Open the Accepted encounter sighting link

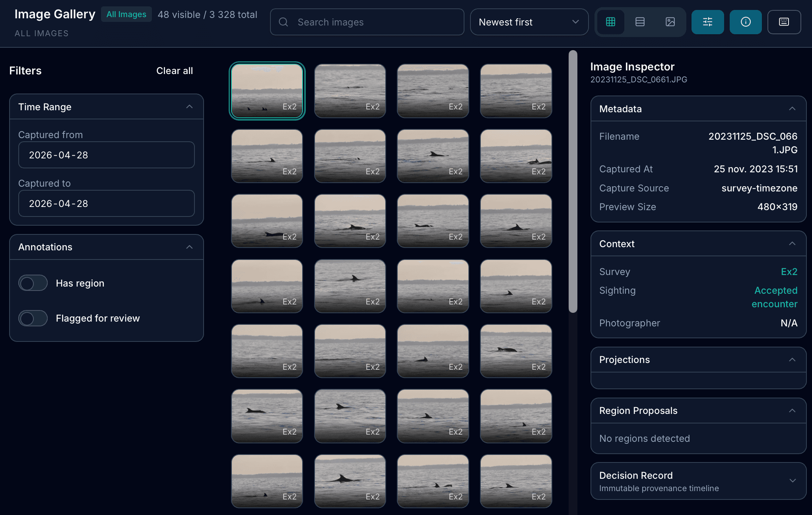[x=774, y=297]
